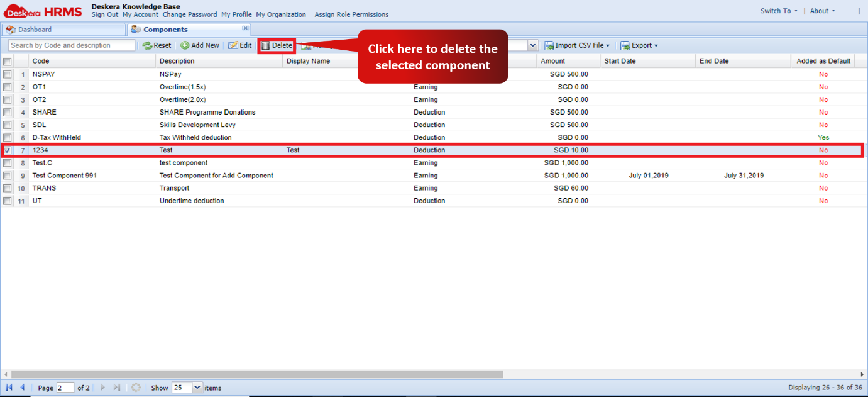The image size is (868, 397).
Task: Click Assign Role Permissions link
Action: [x=351, y=14]
